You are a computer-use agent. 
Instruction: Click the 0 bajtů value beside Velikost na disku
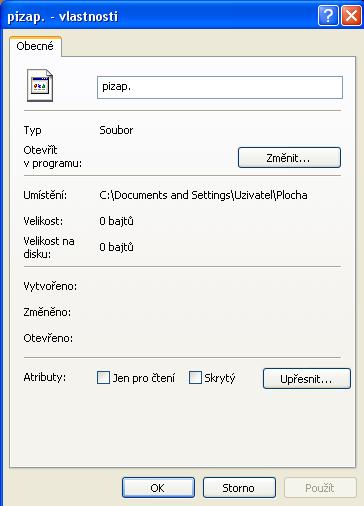(116, 247)
